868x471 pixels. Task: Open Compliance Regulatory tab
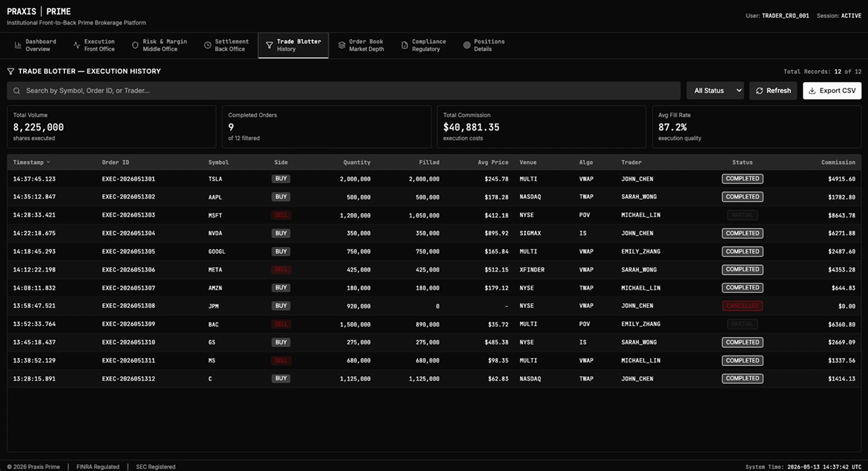point(423,45)
